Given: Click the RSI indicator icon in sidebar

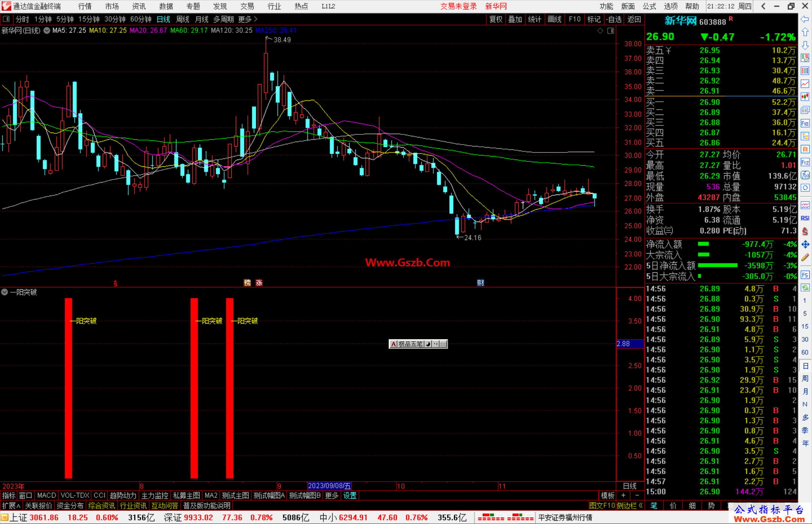Looking at the screenshot, I should 805,218.
